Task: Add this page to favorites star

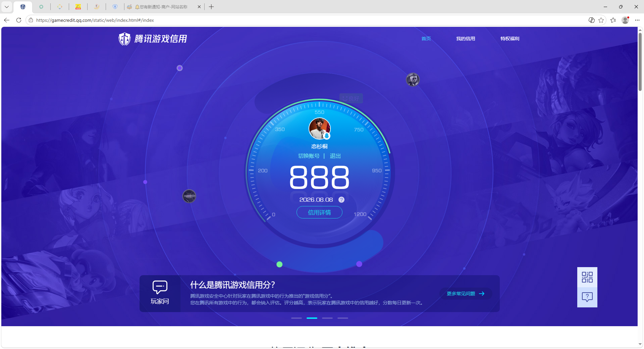Action: click(601, 20)
